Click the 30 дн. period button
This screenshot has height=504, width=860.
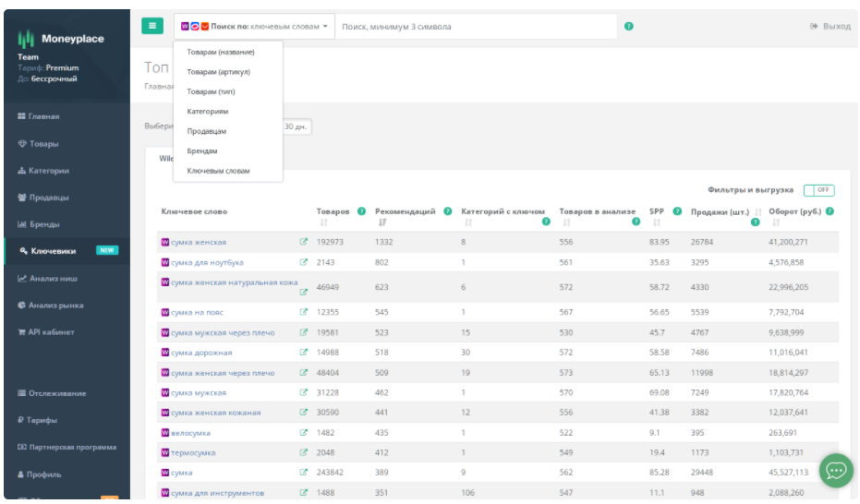pyautogui.click(x=296, y=126)
